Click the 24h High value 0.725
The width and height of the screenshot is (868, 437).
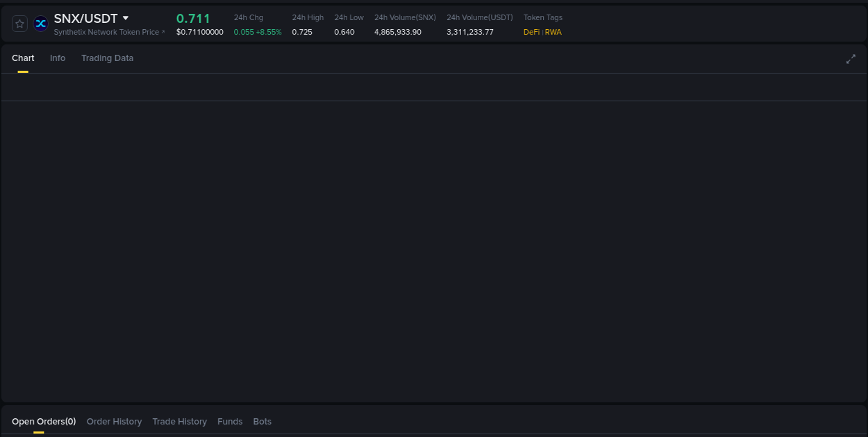click(x=302, y=31)
